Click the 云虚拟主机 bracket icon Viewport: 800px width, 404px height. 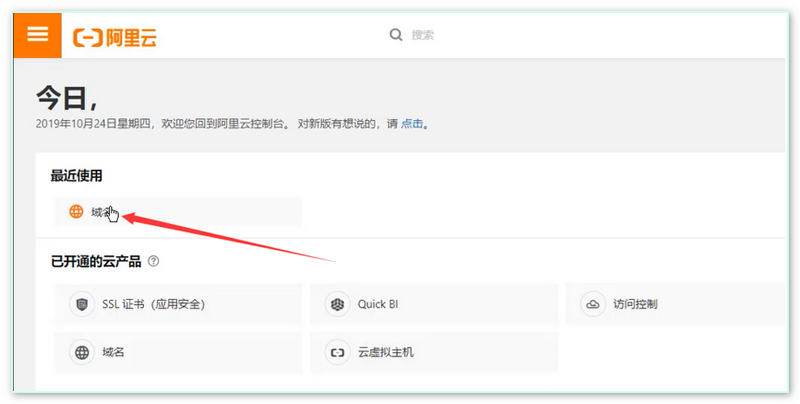click(338, 353)
